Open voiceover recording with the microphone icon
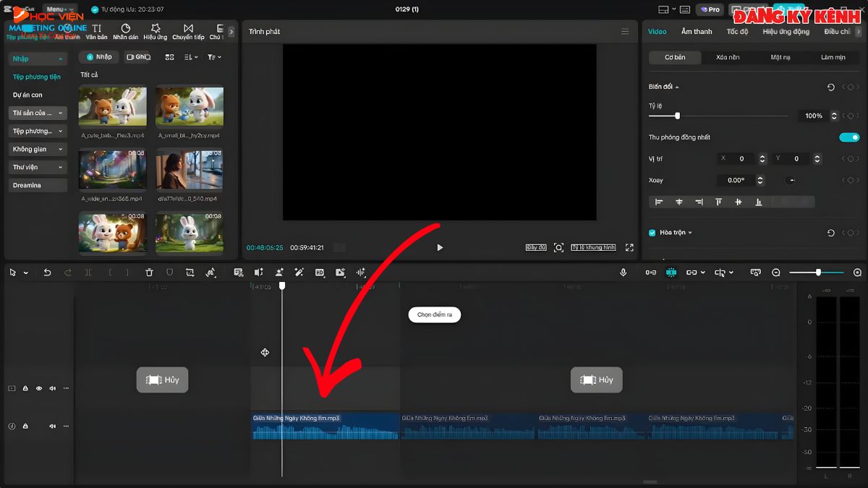 point(622,273)
